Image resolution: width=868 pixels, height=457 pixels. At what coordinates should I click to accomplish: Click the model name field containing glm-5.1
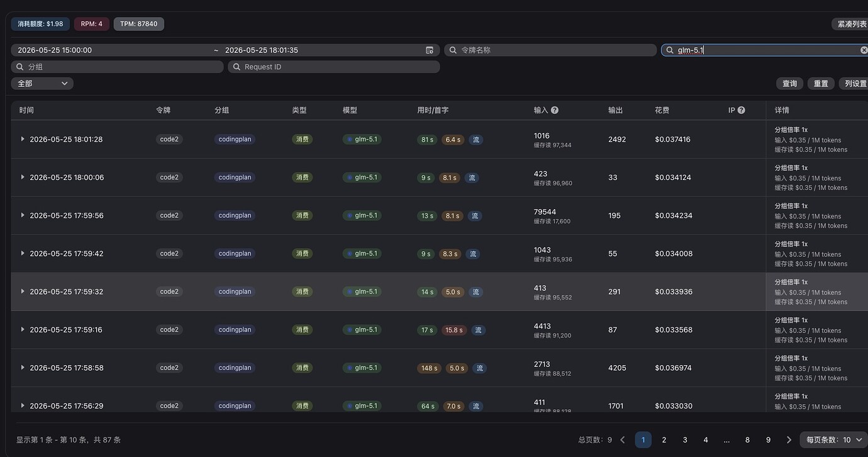[x=764, y=50]
